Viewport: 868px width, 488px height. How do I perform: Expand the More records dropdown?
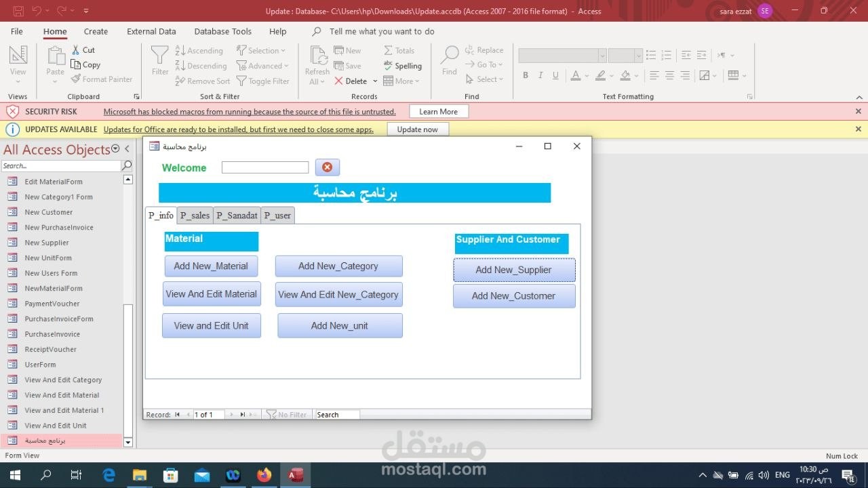pos(401,81)
